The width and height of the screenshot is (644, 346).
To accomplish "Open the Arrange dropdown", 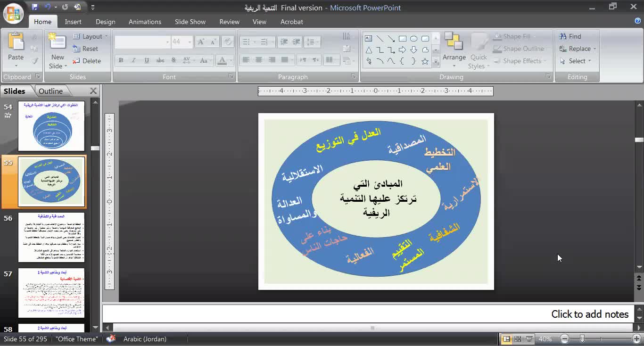I will 454,51.
